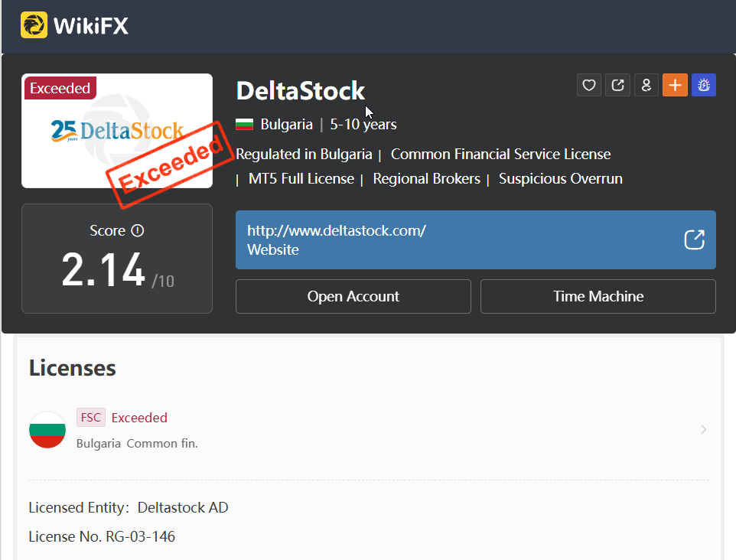Select the Suspicious Overrun tag
This screenshot has width=736, height=560.
pos(561,178)
